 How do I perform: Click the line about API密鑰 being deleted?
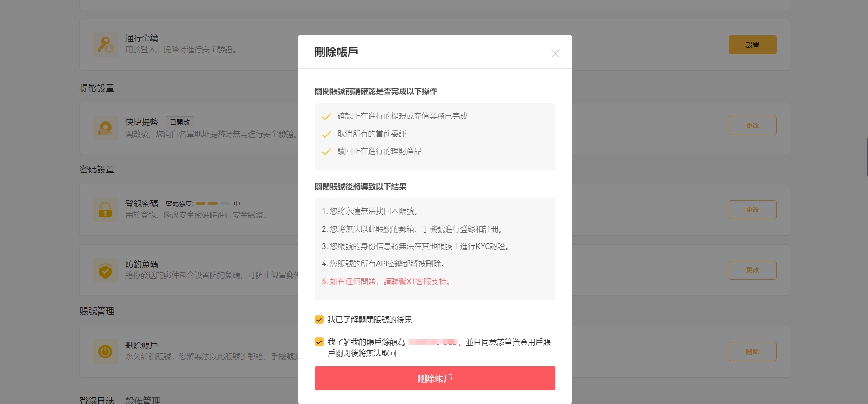click(385, 264)
